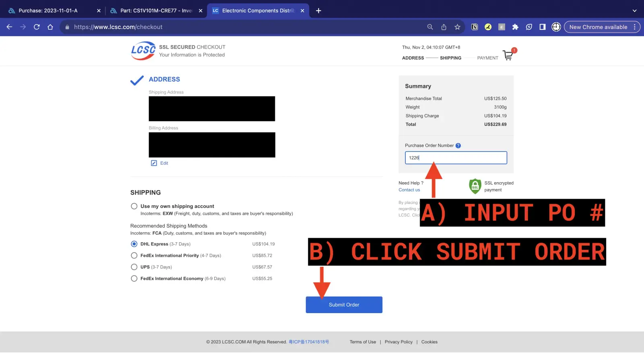The width and height of the screenshot is (644, 353).
Task: Click the address Edit pencil icon
Action: (154, 163)
